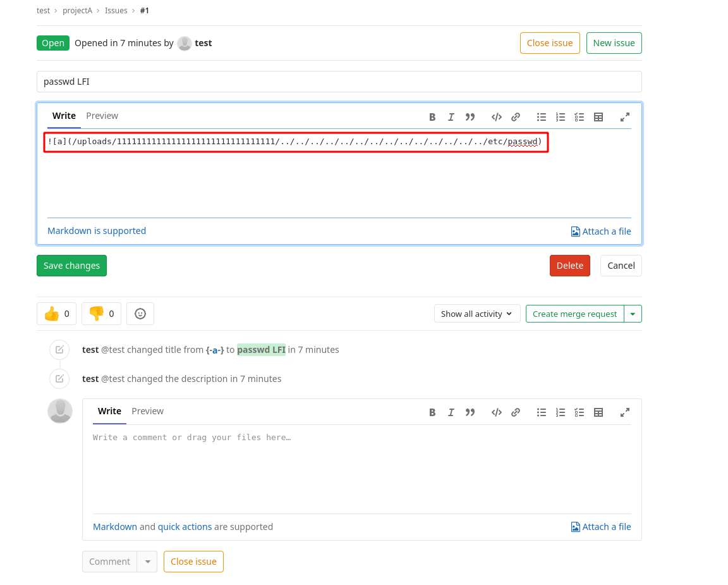Add a bullet list in comment editor

coord(542,412)
